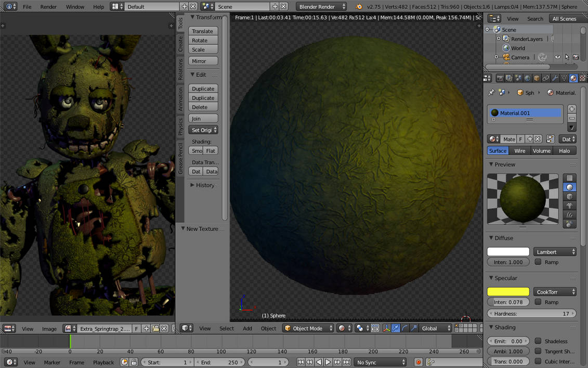Click add material slot plus icon
This screenshot has height=368, width=588.
(571, 109)
